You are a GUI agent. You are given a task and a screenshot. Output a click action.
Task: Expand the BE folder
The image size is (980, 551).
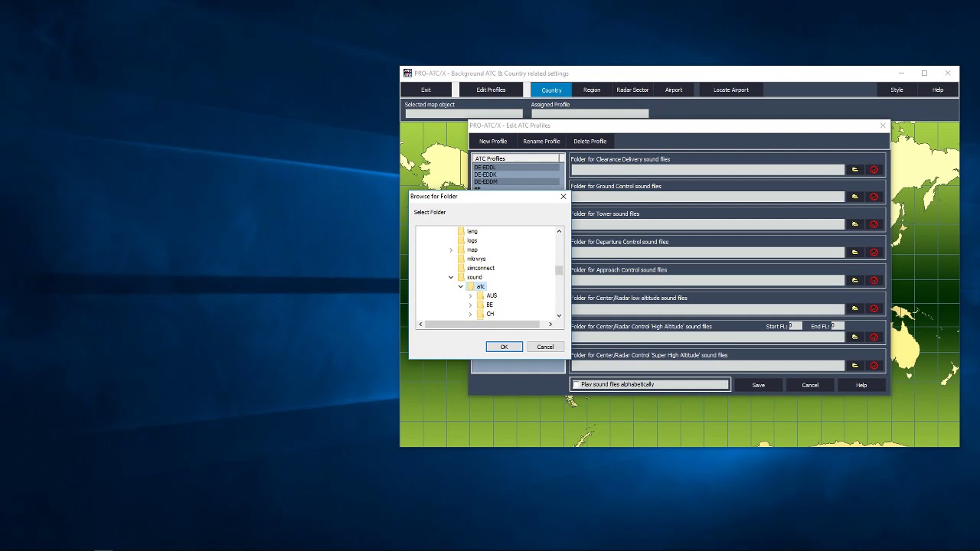coord(470,305)
